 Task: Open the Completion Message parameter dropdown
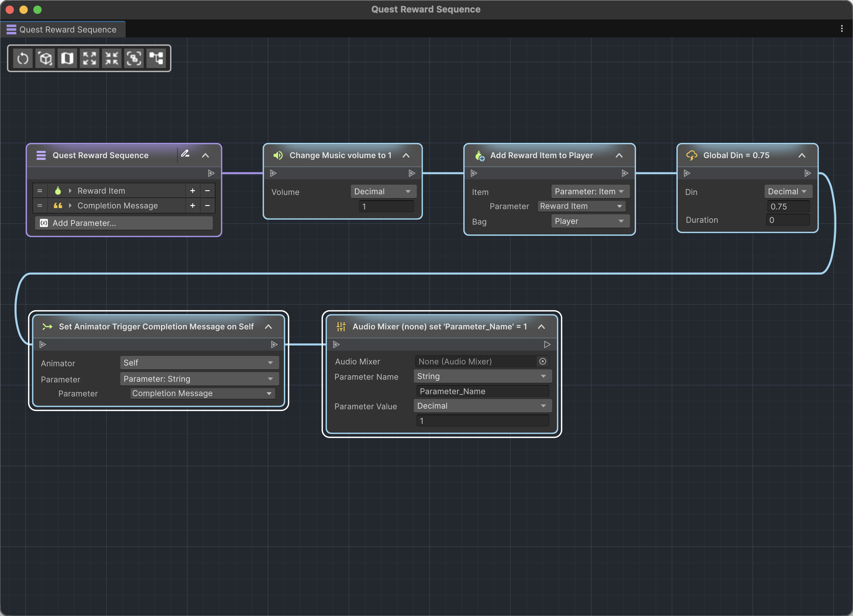202,393
